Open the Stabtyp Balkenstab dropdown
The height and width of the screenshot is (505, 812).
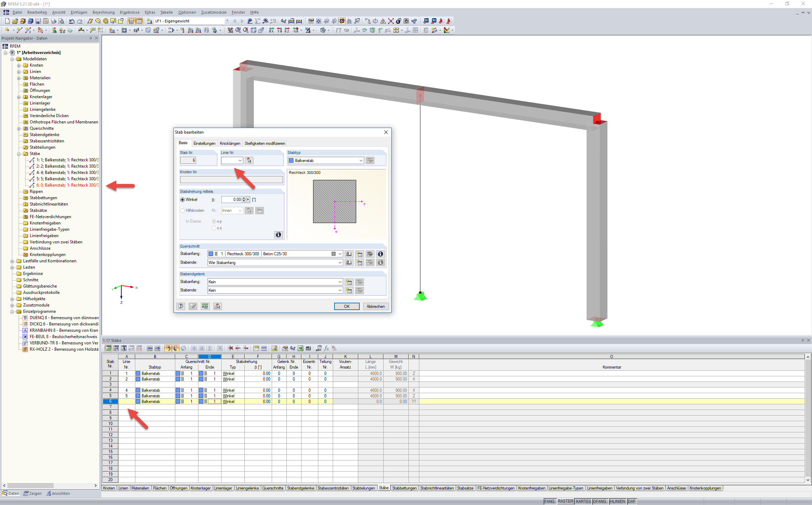[361, 161]
